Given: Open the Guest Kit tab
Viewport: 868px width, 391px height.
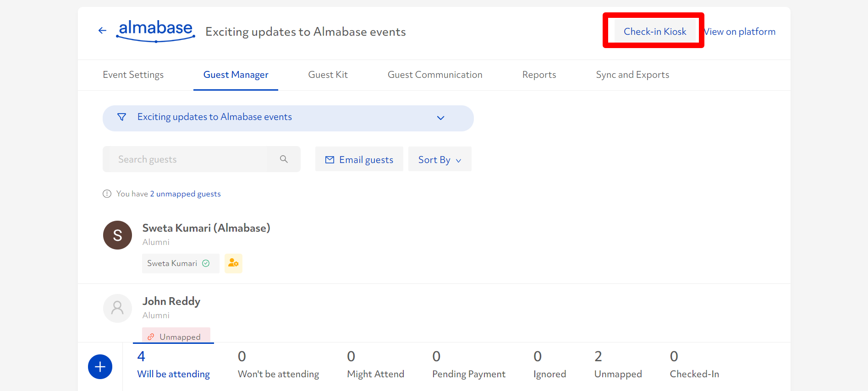Looking at the screenshot, I should [328, 75].
